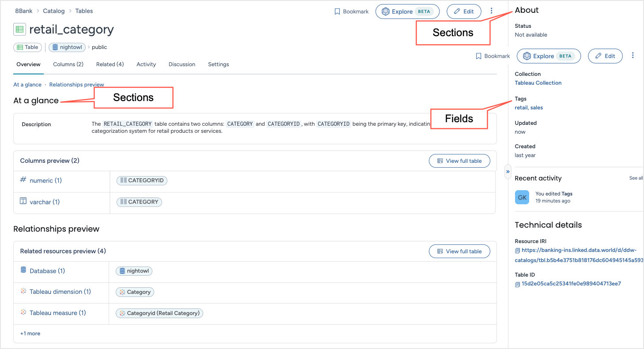This screenshot has height=349, width=644.
Task: Open the Discussion tab
Action: 182,64
